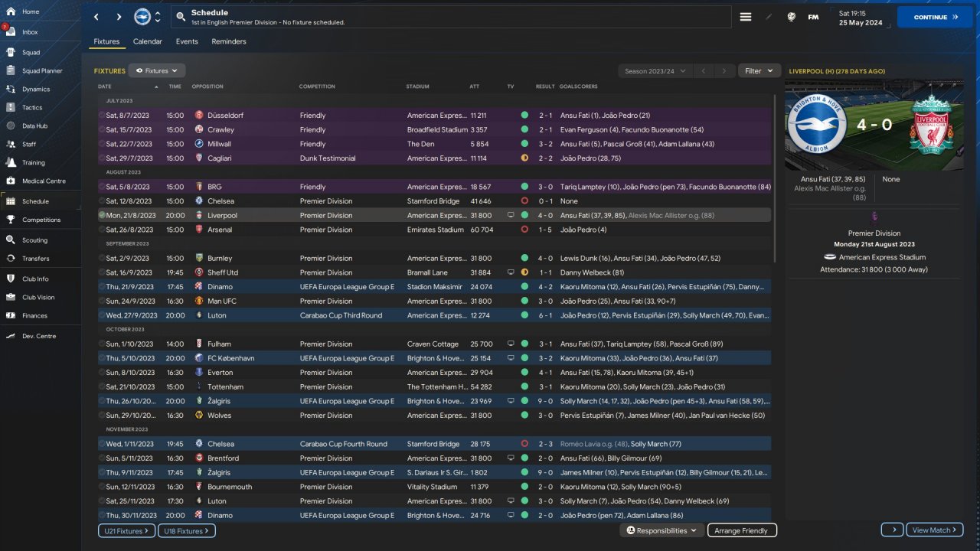The image size is (980, 551).
Task: Open the Medical Centre icon
Action: [11, 181]
